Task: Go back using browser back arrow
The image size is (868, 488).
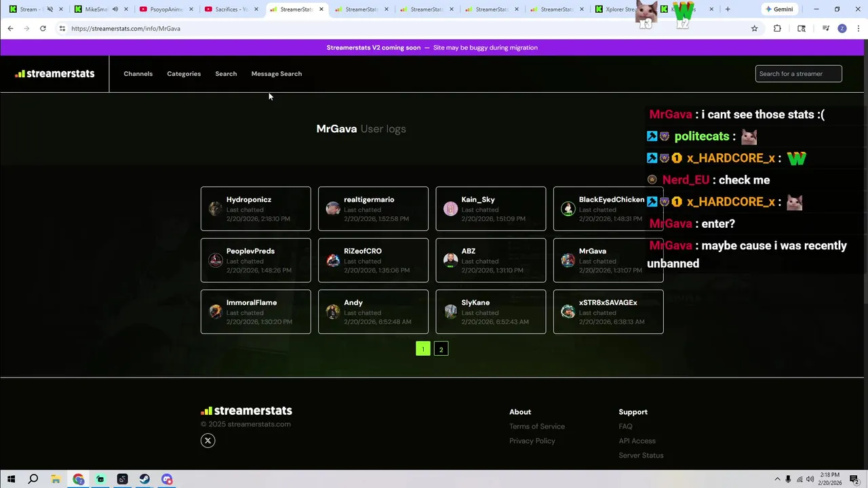Action: coord(10,28)
